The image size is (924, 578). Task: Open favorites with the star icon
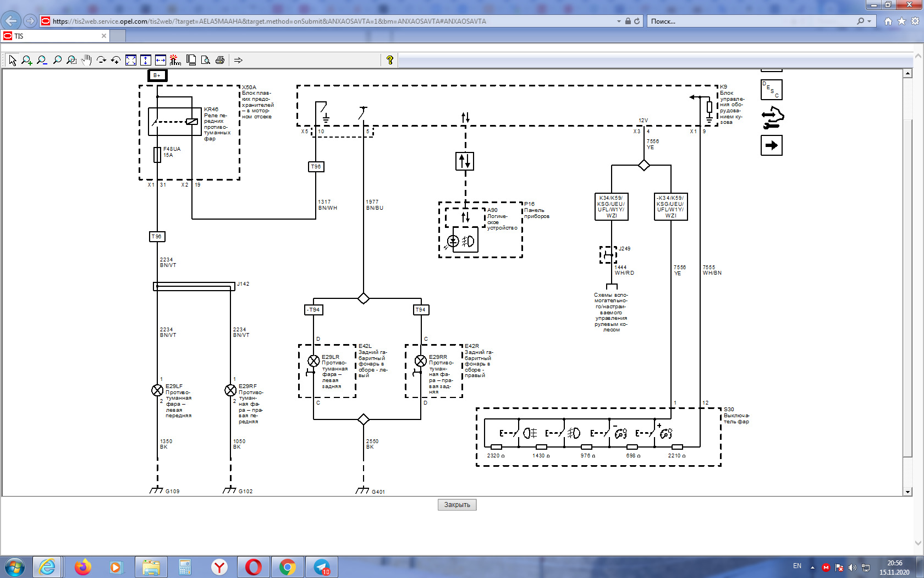click(901, 21)
